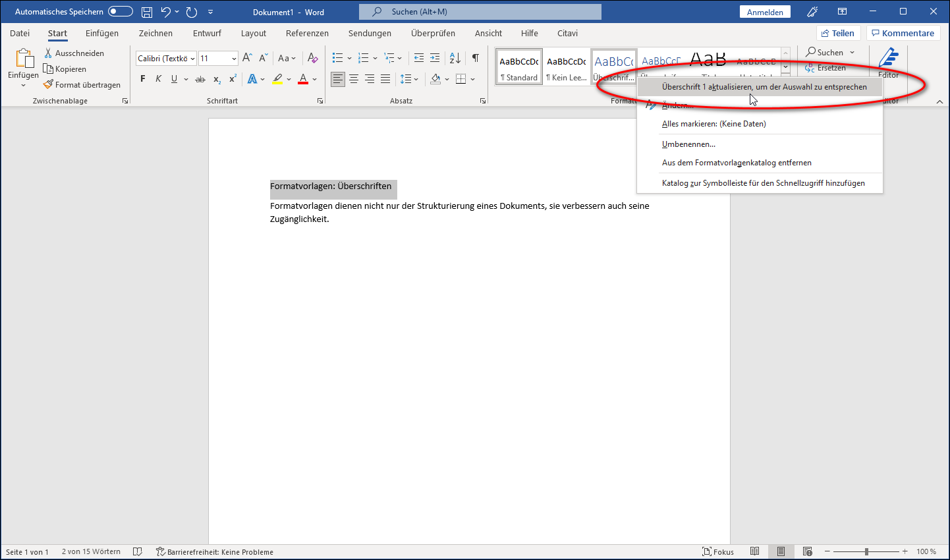Open ribbon display options in title bar
The width and height of the screenshot is (950, 560).
(843, 12)
